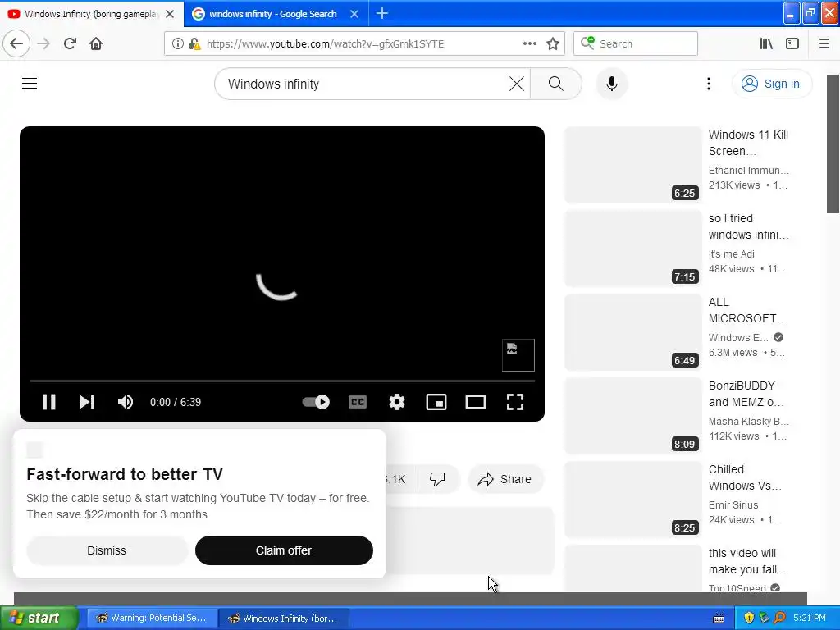Click the vertical page scrollbar thumb

[x=833, y=144]
